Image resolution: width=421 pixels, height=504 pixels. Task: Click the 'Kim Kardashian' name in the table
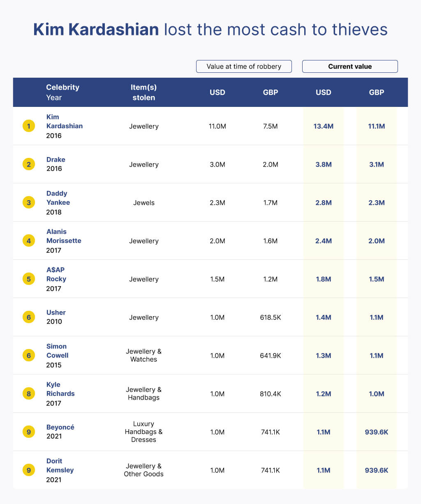[65, 121]
